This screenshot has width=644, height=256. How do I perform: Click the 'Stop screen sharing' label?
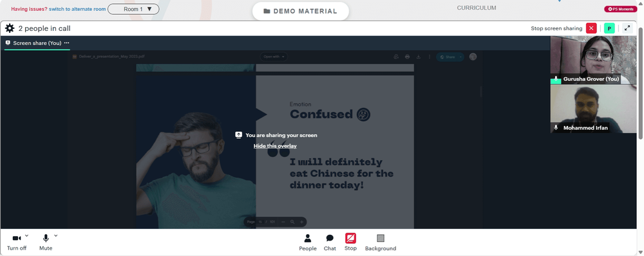click(x=556, y=28)
